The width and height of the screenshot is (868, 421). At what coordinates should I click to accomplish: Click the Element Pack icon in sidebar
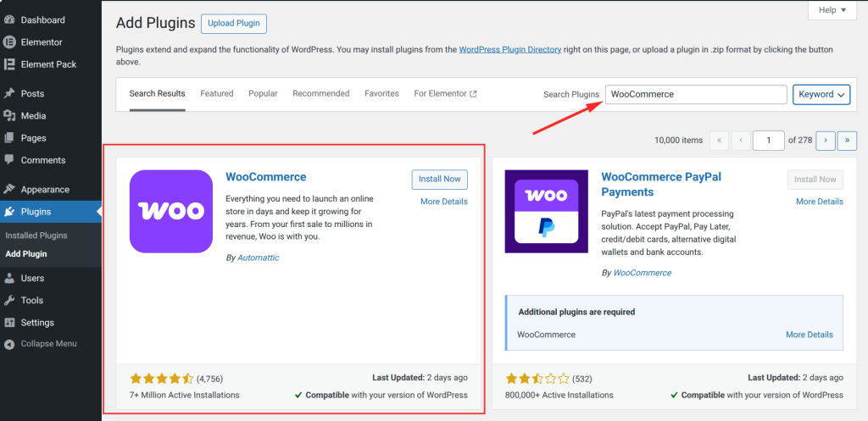click(x=8, y=64)
